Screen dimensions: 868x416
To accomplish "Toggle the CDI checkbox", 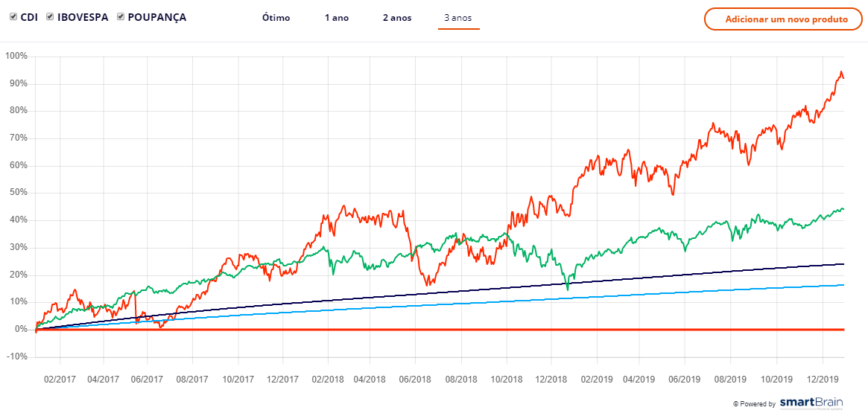I will coord(13,17).
